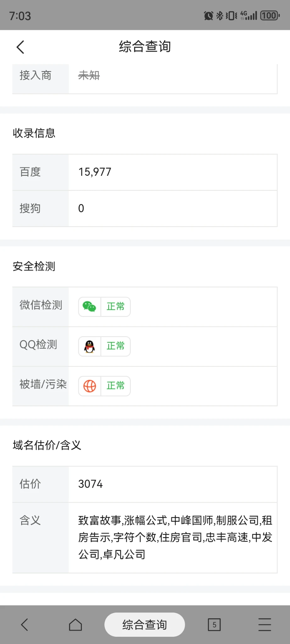Tap the battery indicator in status bar
The width and height of the screenshot is (290, 644).
click(x=270, y=15)
